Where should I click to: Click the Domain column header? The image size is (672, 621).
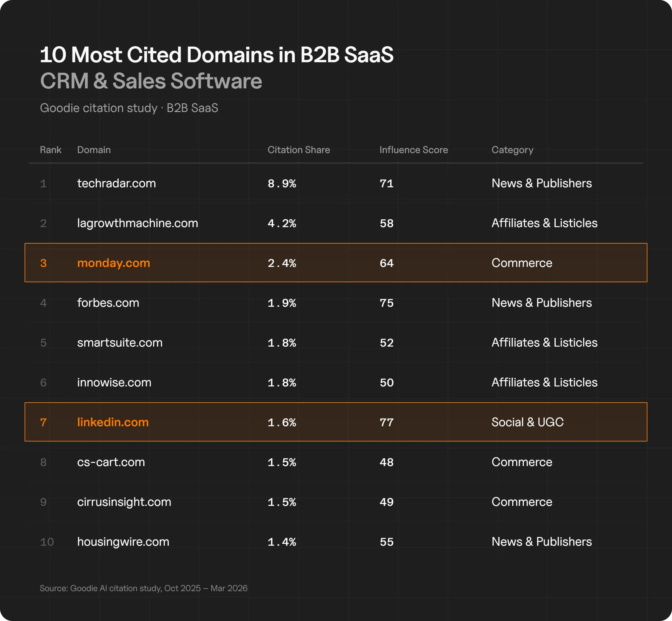[x=94, y=150]
